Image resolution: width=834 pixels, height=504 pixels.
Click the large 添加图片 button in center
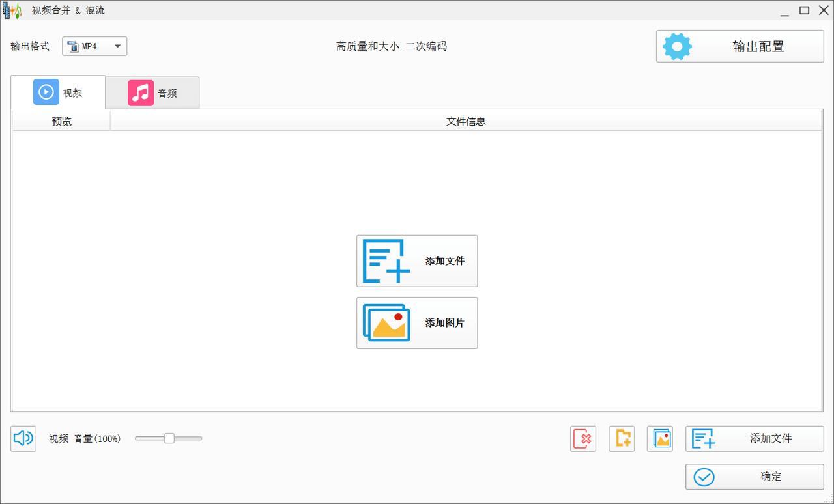417,323
